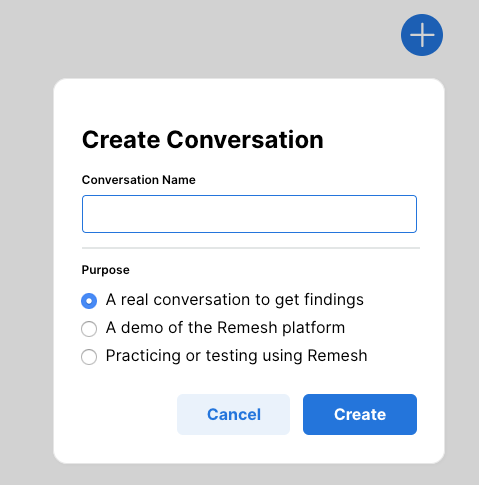This screenshot has height=485, width=479.
Task: Click the Conversation Name field label
Action: click(139, 180)
